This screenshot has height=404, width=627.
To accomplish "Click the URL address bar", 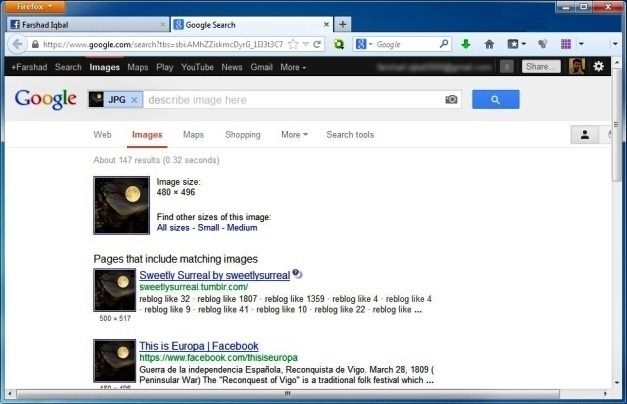I will tap(163, 44).
